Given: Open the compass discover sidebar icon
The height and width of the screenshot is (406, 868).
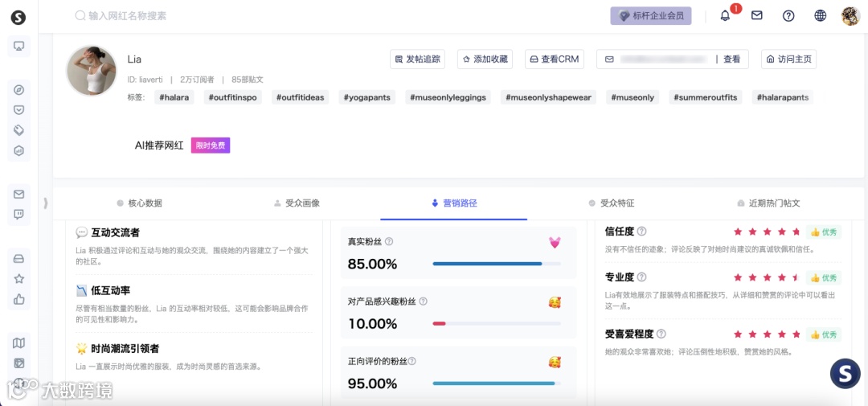Looking at the screenshot, I should (18, 90).
